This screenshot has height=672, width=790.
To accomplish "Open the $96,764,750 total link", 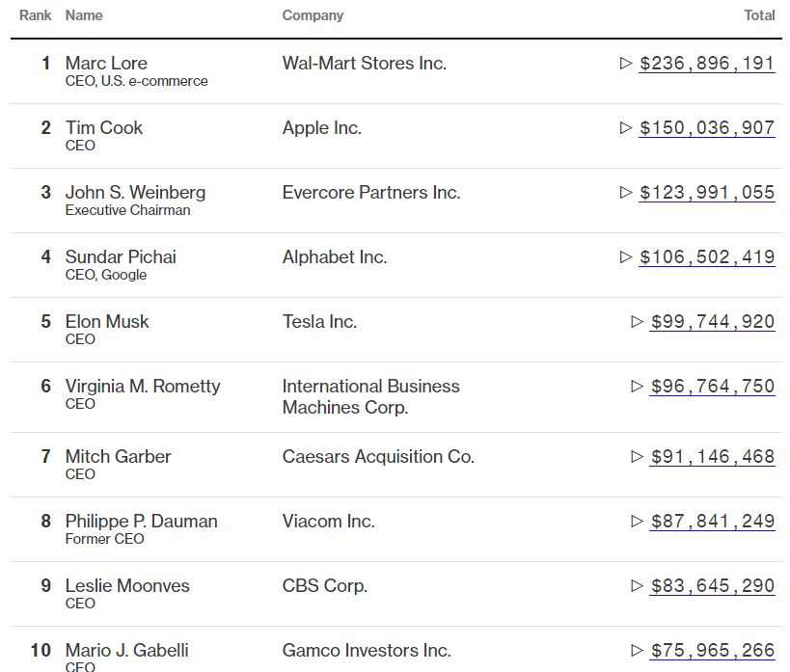I will coord(713,386).
